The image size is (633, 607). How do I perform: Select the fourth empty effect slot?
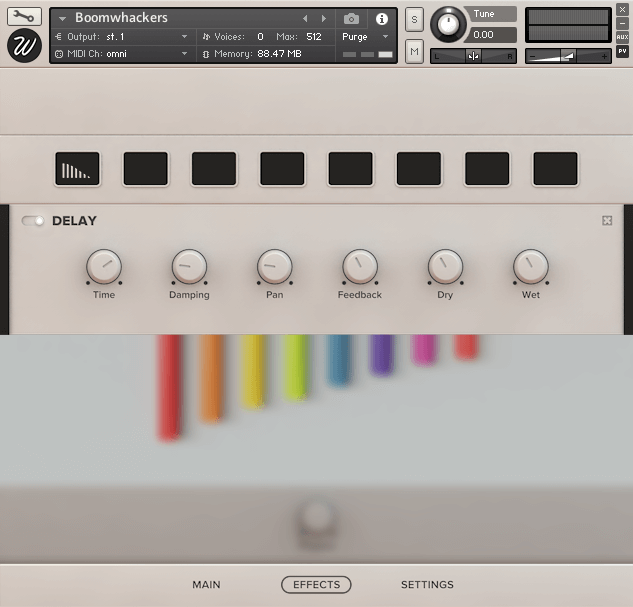[x=282, y=169]
